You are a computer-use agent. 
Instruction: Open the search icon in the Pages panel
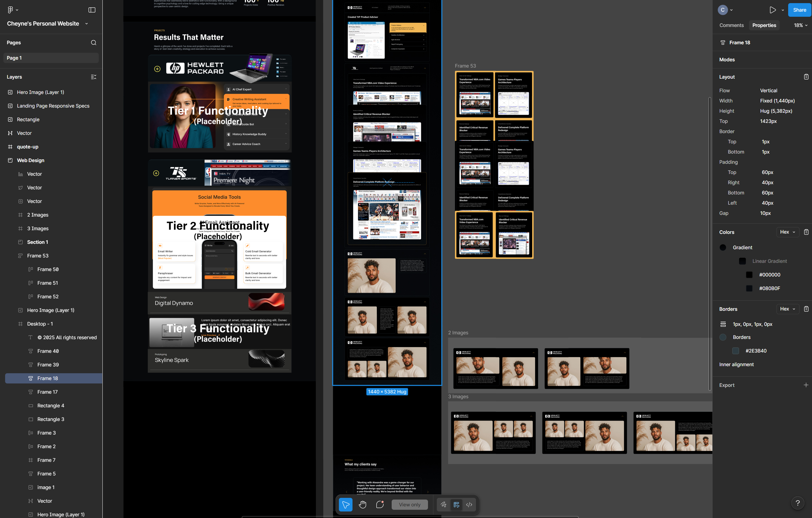[93, 43]
